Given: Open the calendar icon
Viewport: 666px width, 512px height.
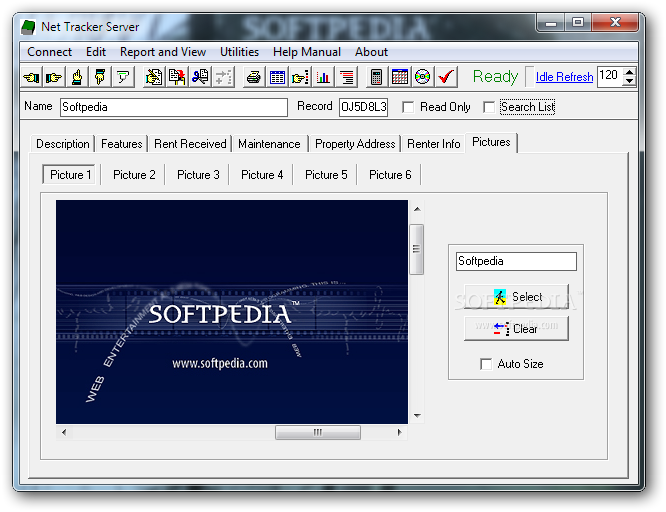Looking at the screenshot, I should click(399, 77).
